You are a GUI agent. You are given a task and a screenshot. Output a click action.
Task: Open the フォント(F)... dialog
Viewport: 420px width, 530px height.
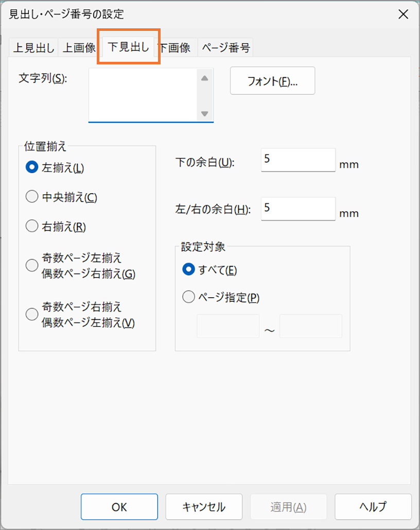point(273,81)
